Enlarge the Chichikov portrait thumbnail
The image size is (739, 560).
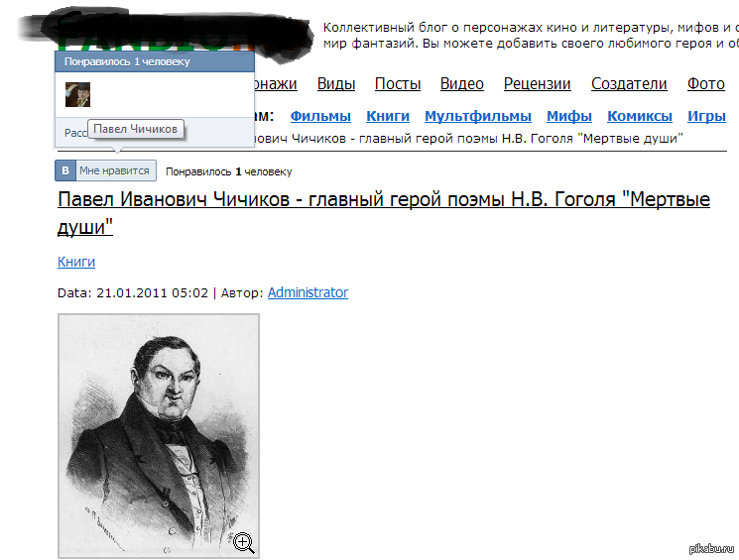pyautogui.click(x=159, y=436)
